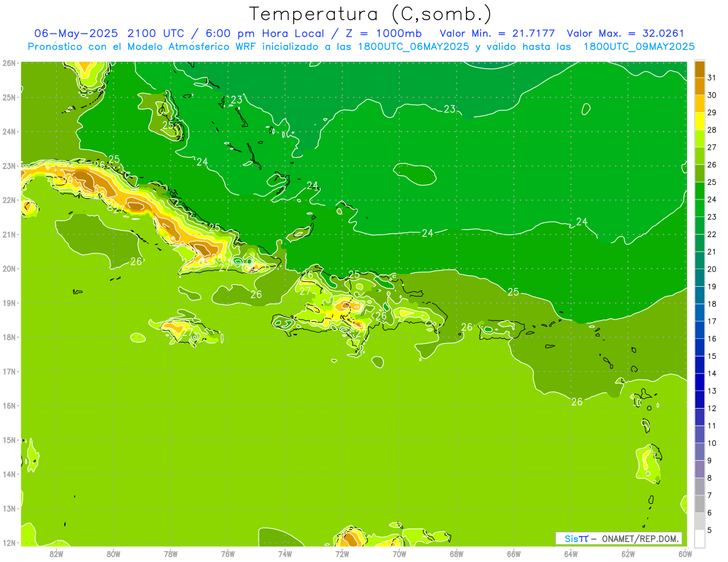
Task: Click the 68W longitude axis label
Action: (456, 554)
